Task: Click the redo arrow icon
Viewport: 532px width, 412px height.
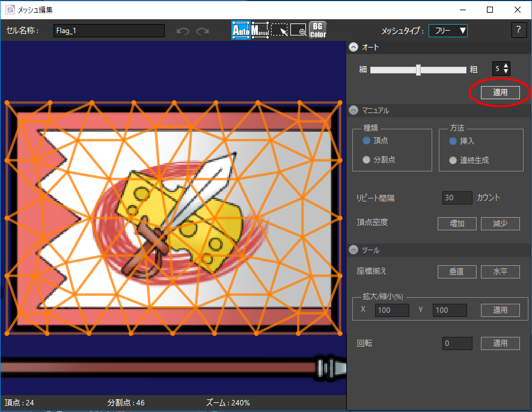Action: pos(203,31)
